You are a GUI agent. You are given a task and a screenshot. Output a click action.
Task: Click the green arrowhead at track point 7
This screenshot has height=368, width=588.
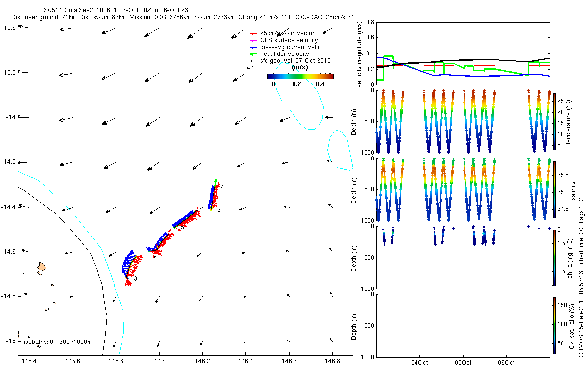(x=216, y=181)
